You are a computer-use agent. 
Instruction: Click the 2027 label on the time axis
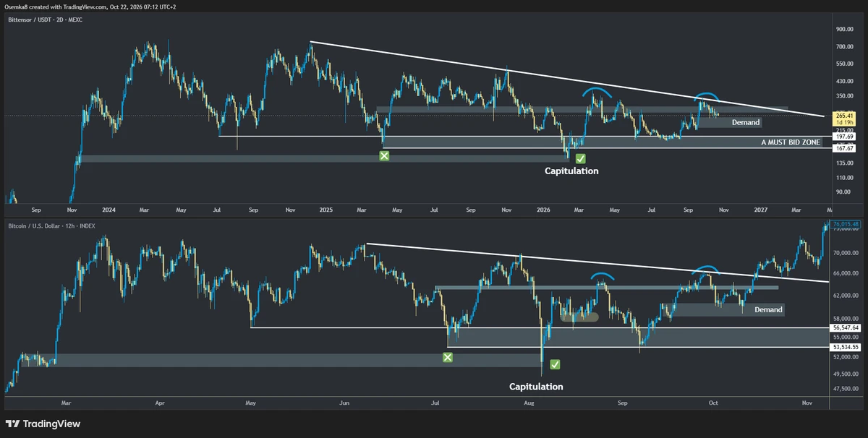(761, 210)
